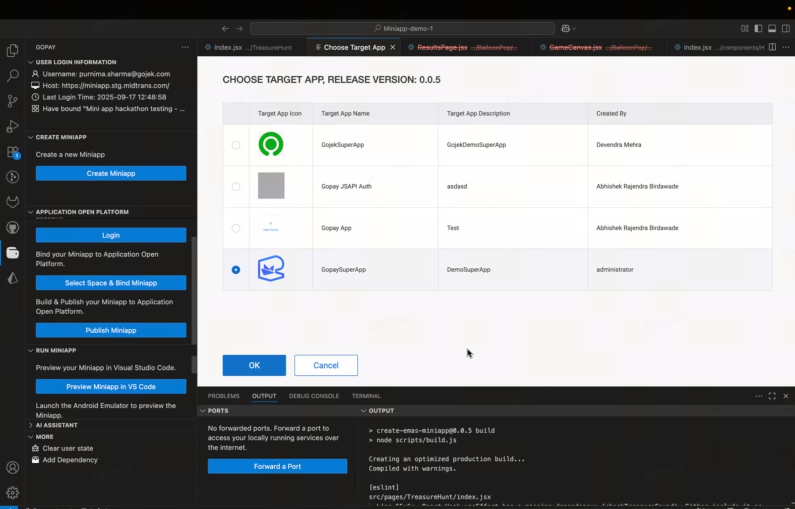795x509 pixels.
Task: Click the Create Miniapp button
Action: coord(111,173)
